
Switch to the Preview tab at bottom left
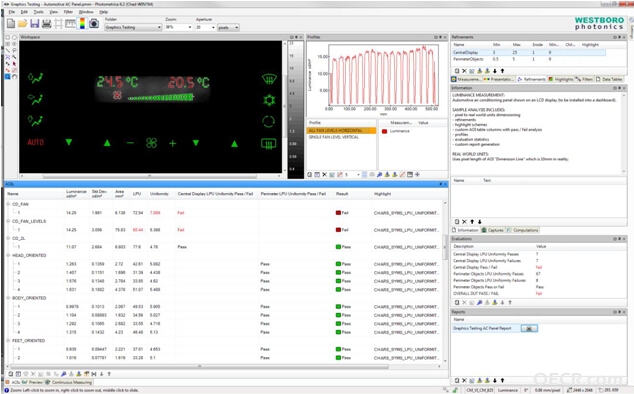tap(33, 382)
